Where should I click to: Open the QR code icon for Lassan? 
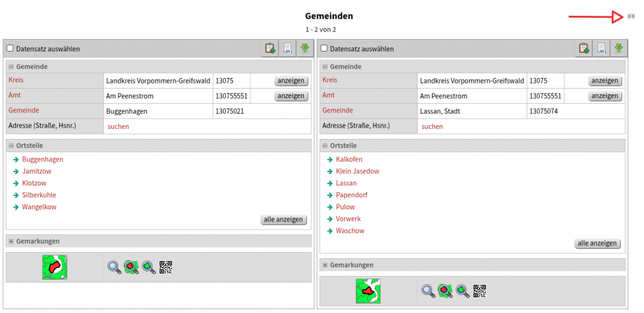[480, 290]
